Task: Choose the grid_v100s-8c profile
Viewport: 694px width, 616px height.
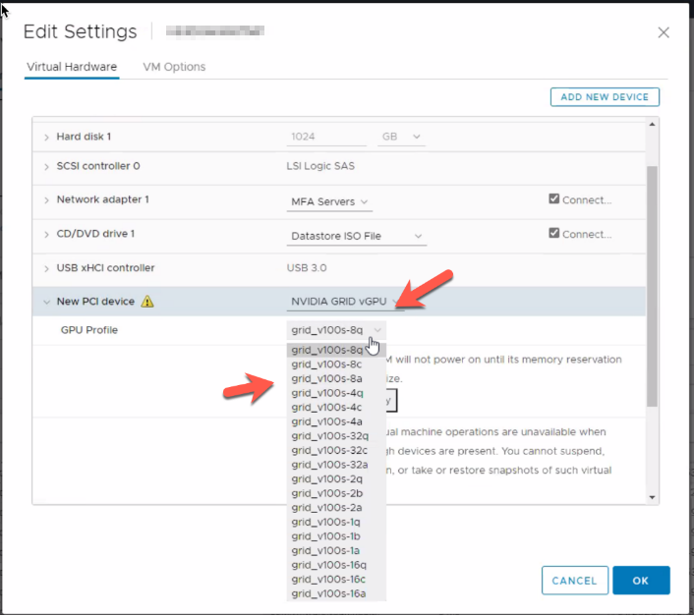Action: (336, 364)
